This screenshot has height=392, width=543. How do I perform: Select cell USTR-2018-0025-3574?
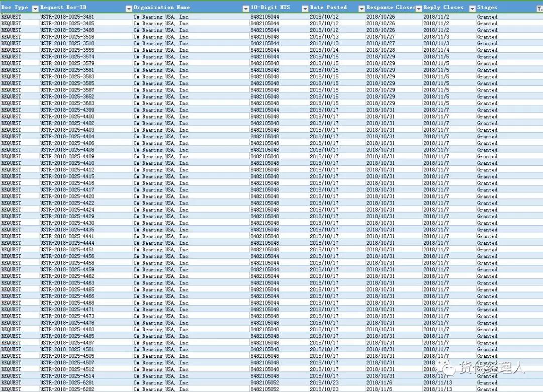pos(67,56)
